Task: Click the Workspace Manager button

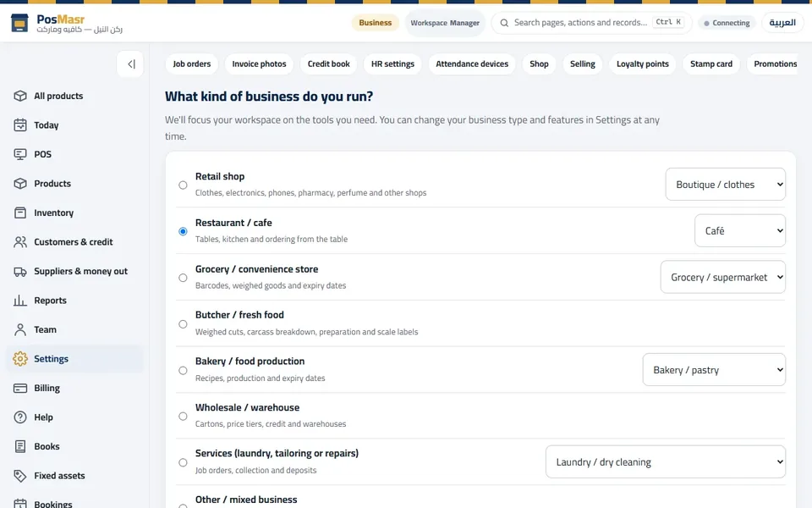Action: click(445, 23)
